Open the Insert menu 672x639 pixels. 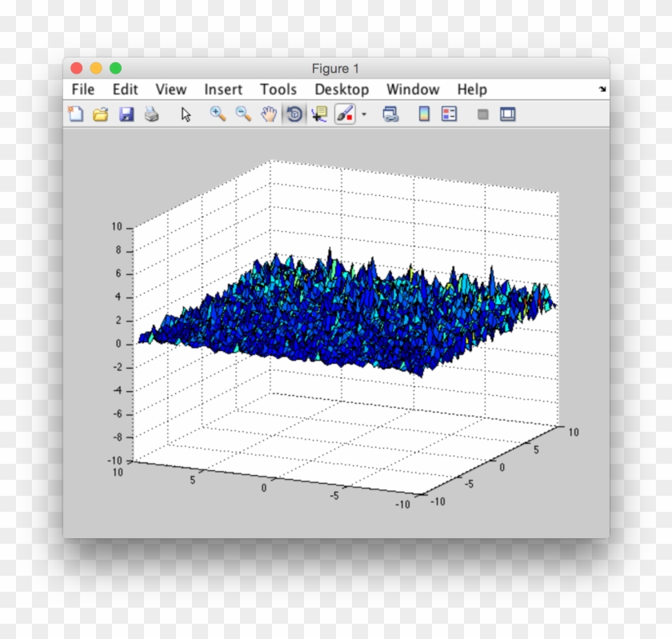(x=222, y=90)
